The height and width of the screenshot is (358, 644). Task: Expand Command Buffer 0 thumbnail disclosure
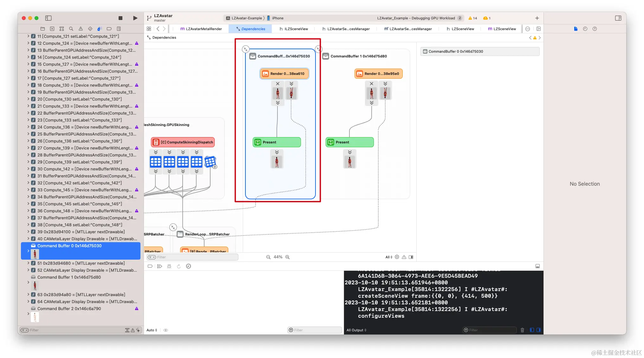point(28,251)
